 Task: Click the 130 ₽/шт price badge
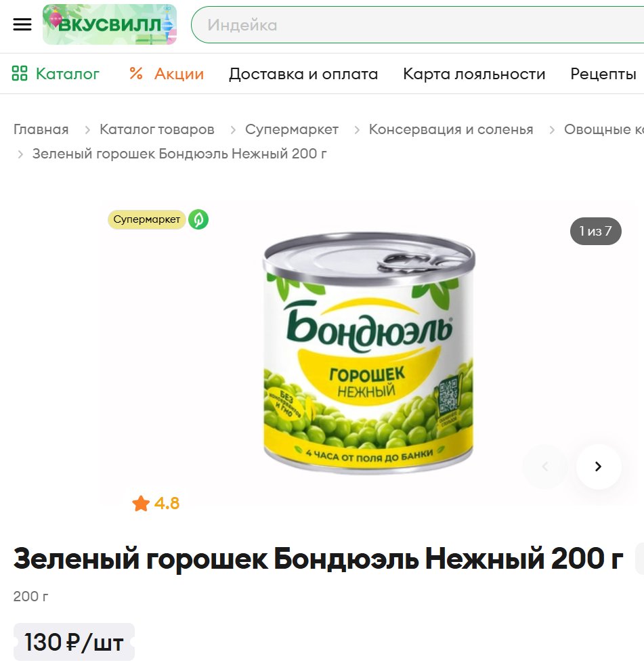pos(74,643)
